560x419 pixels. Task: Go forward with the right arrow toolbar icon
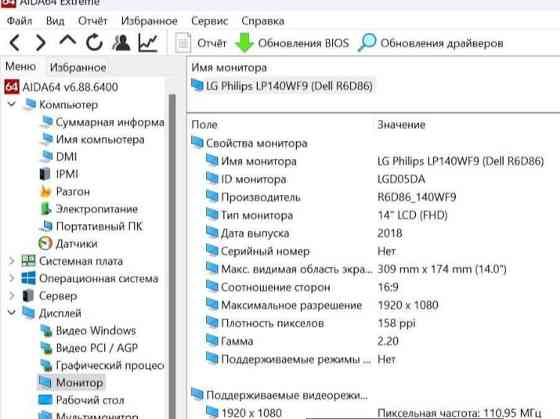[x=41, y=43]
